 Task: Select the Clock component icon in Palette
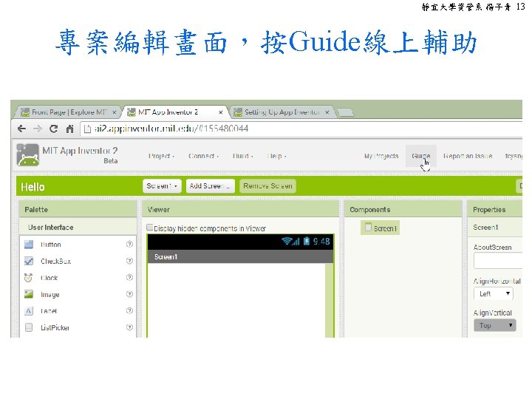pyautogui.click(x=29, y=278)
